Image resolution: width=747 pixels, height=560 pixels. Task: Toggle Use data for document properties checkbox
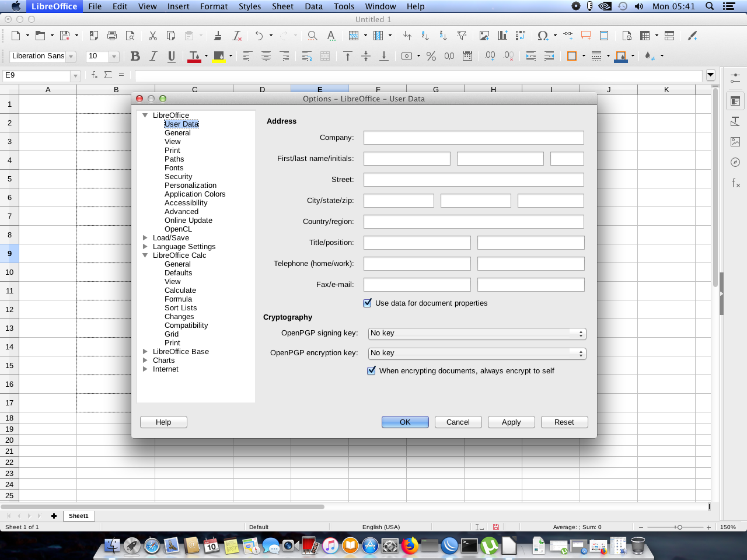tap(368, 303)
